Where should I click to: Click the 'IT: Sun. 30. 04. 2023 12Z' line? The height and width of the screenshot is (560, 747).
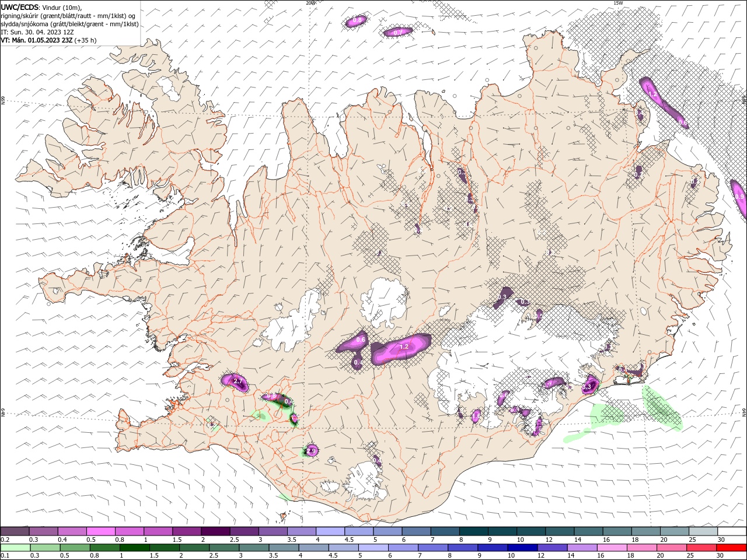click(x=37, y=32)
